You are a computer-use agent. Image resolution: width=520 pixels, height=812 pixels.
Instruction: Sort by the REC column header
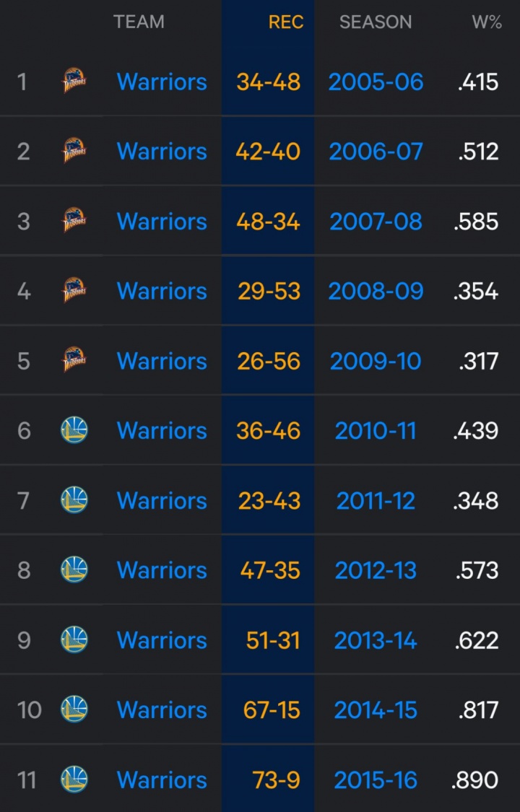coord(286,22)
